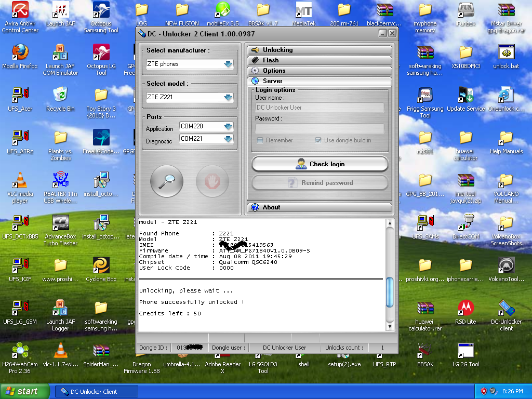Open Application port COM220 dropdown
The image size is (532, 399).
click(x=206, y=126)
